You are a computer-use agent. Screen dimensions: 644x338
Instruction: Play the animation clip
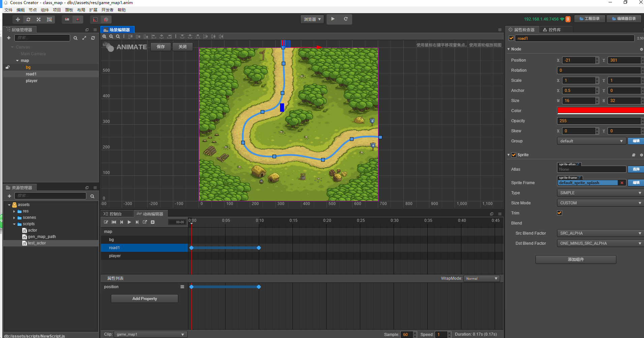tap(129, 222)
